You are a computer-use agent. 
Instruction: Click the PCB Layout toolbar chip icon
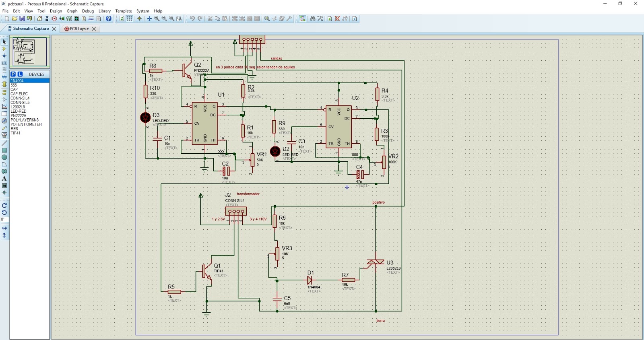pyautogui.click(x=54, y=19)
